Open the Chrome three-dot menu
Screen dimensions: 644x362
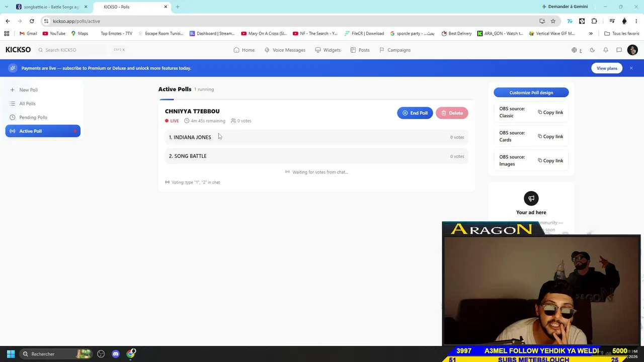(636, 21)
